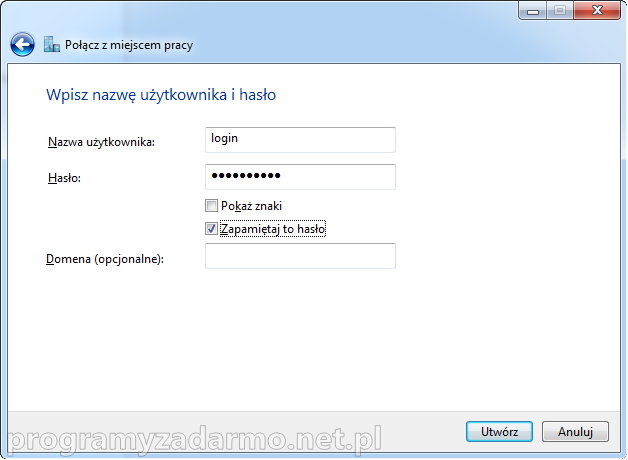The width and height of the screenshot is (628, 460).
Task: Go back with the blue arrow button
Action: click(x=22, y=44)
